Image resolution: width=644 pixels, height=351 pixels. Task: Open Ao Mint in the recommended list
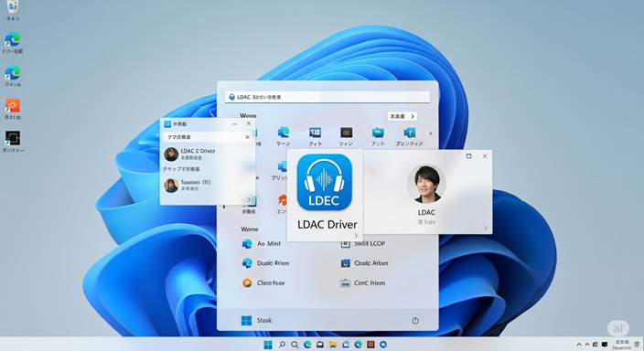tap(262, 244)
